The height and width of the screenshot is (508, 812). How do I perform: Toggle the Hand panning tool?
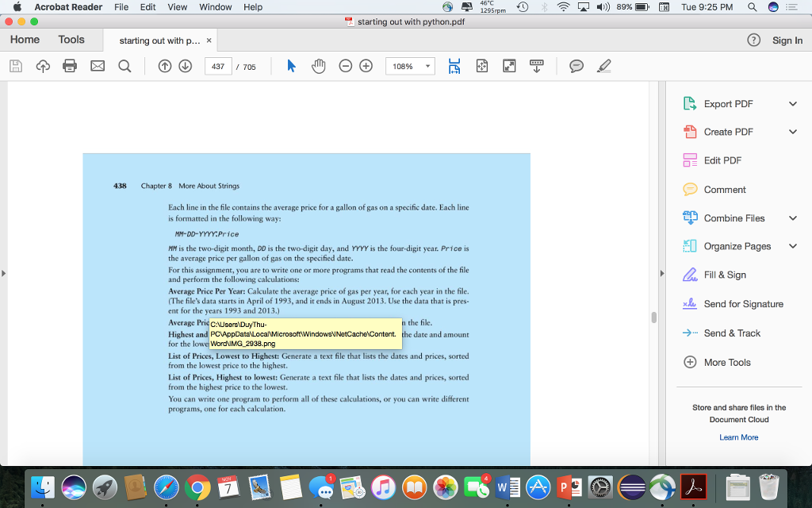(319, 66)
